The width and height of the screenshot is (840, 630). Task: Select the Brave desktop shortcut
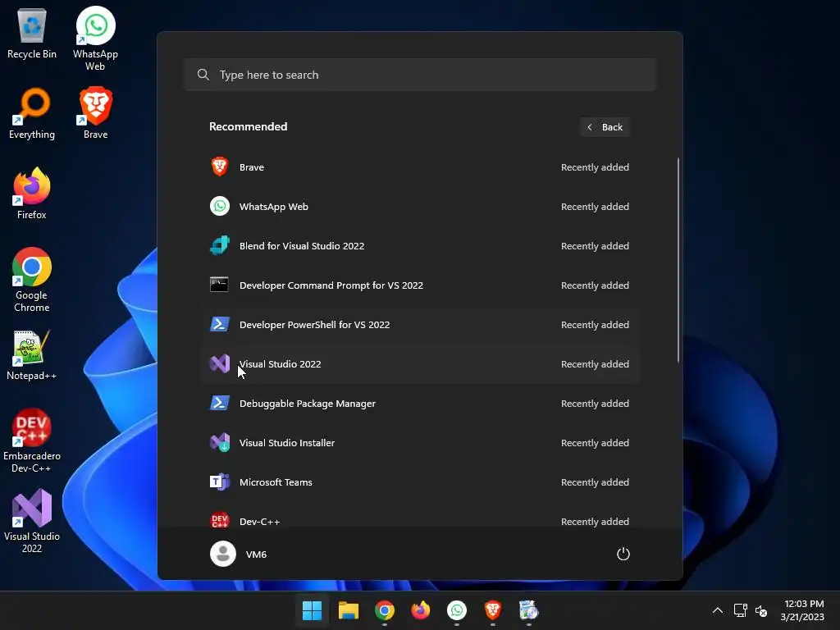pyautogui.click(x=95, y=113)
